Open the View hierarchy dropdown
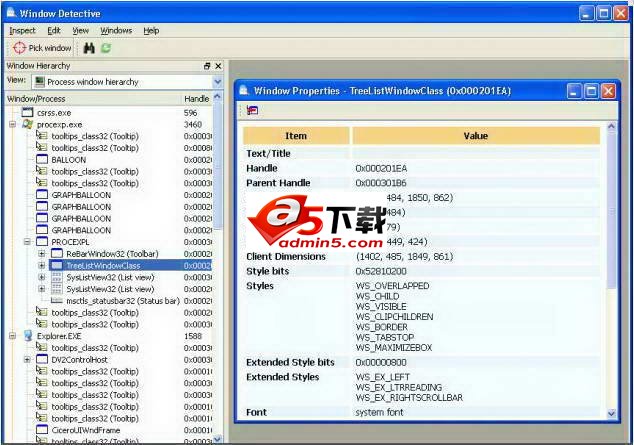The height and width of the screenshot is (445, 634). coord(217,81)
